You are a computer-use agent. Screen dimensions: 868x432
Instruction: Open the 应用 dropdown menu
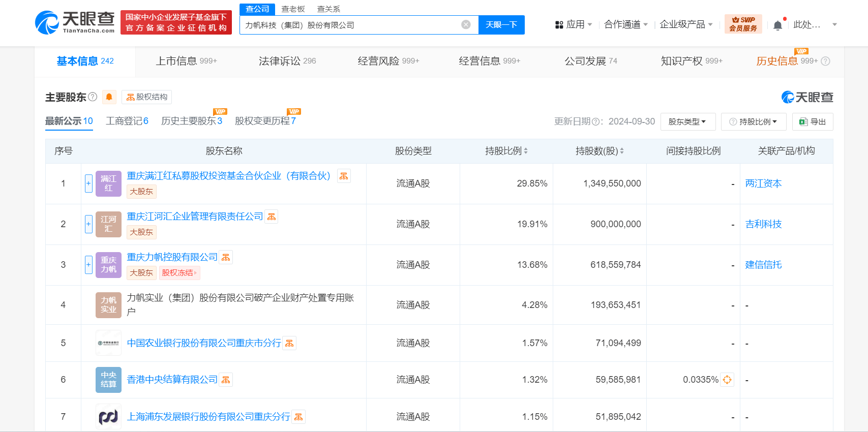coord(574,24)
